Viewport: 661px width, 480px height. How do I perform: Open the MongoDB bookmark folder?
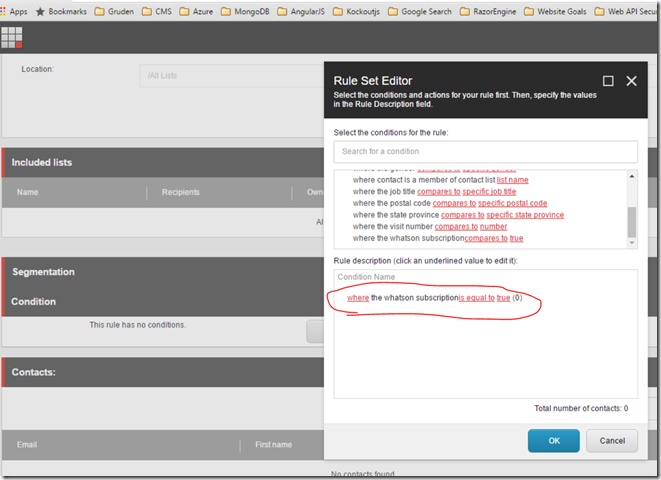pyautogui.click(x=245, y=11)
